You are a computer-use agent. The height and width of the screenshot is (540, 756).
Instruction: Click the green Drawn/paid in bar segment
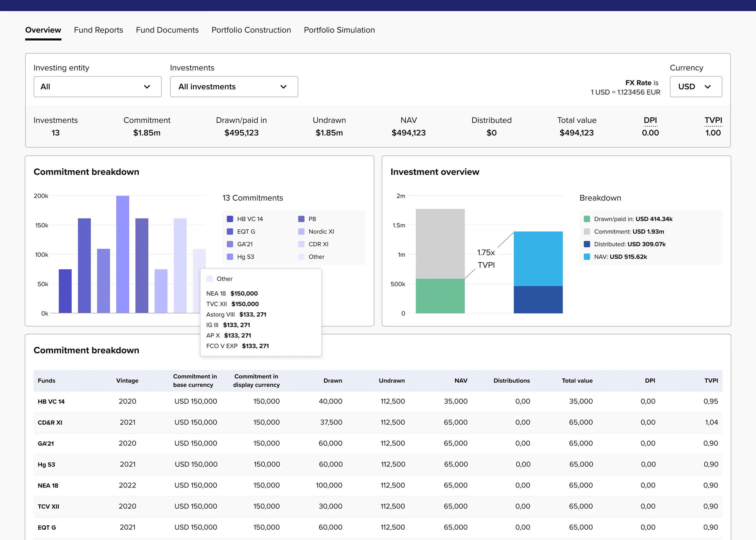(440, 296)
